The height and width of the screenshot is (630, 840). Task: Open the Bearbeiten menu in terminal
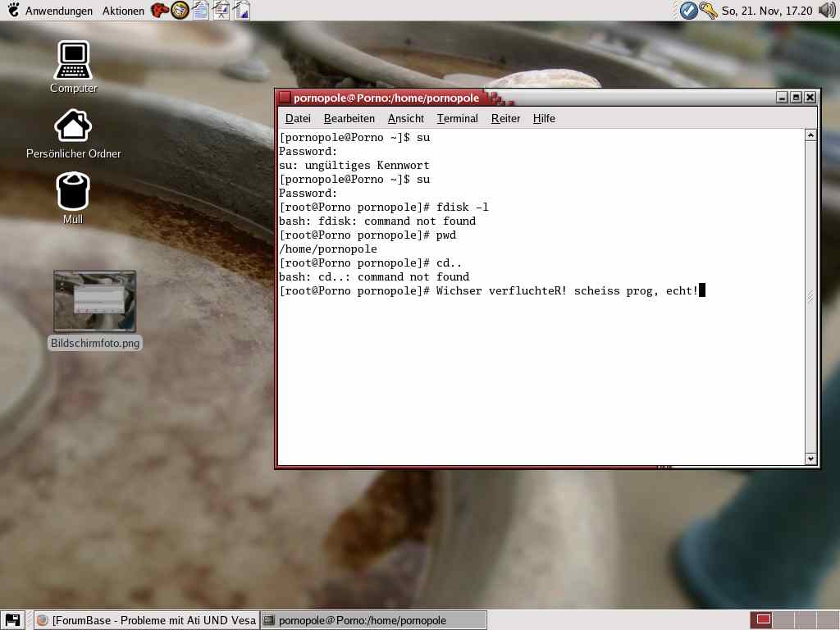[x=349, y=118]
